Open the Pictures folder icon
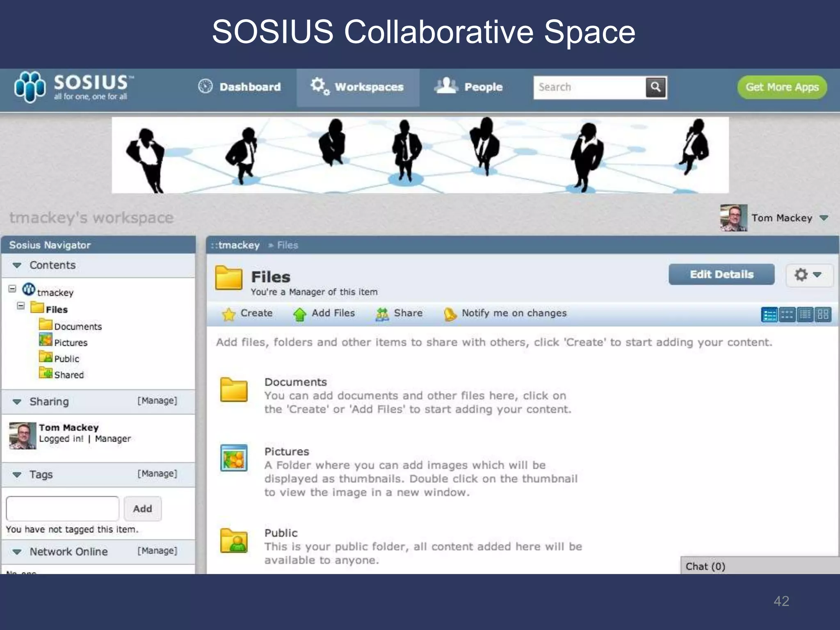Screen dimensions: 840x630 click(x=234, y=458)
